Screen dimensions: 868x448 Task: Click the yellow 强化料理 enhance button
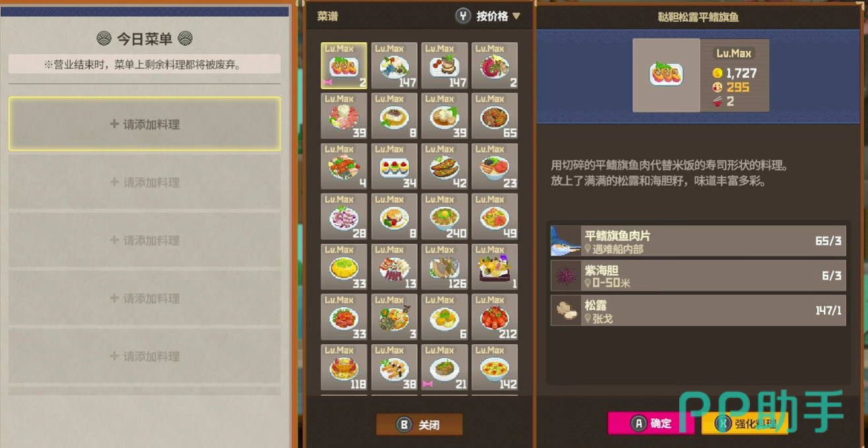click(745, 424)
